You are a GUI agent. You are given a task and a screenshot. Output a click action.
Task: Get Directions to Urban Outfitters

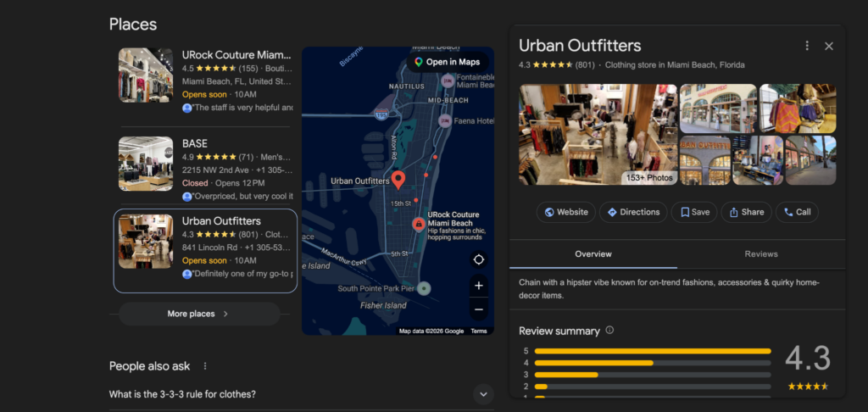(633, 212)
